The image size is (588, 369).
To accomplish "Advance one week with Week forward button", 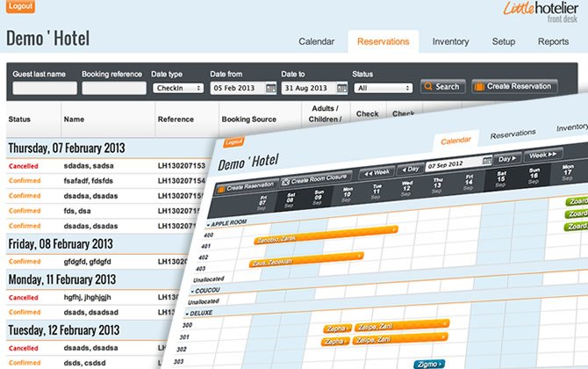I will pyautogui.click(x=543, y=155).
